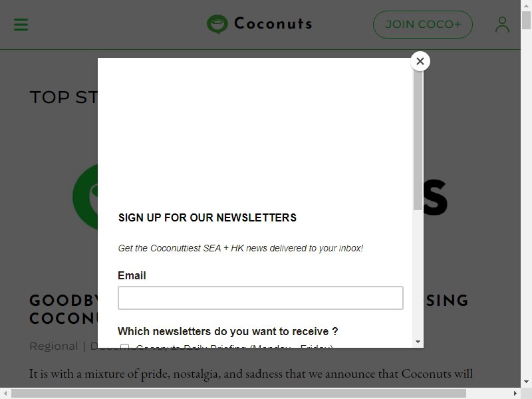Click the TOP STORIES heading
532x399 pixels.
63,97
